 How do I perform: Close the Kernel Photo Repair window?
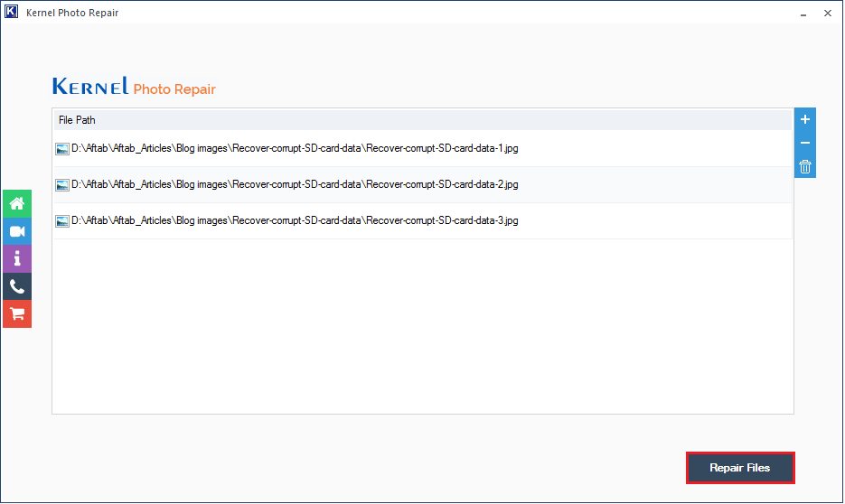(828, 13)
